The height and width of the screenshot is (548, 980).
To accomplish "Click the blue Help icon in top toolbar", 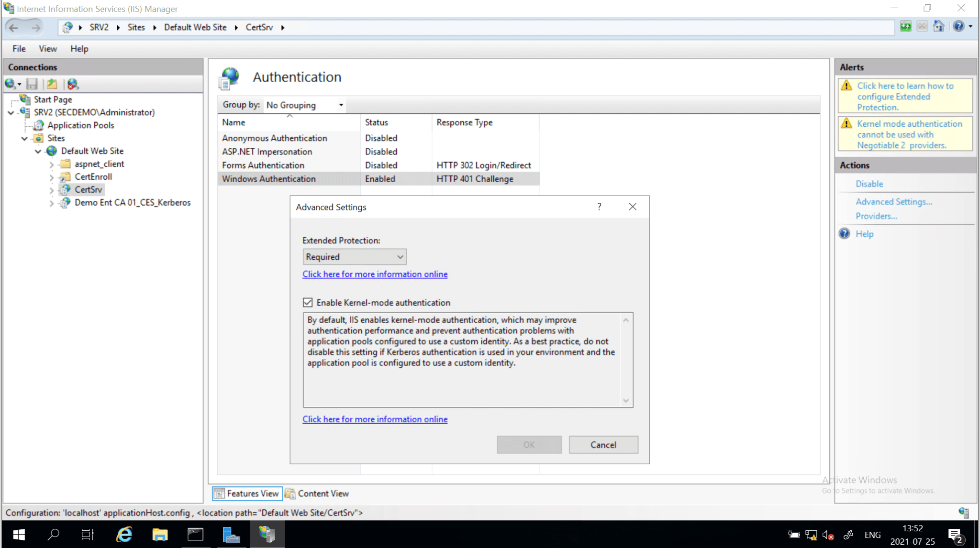I will (958, 27).
